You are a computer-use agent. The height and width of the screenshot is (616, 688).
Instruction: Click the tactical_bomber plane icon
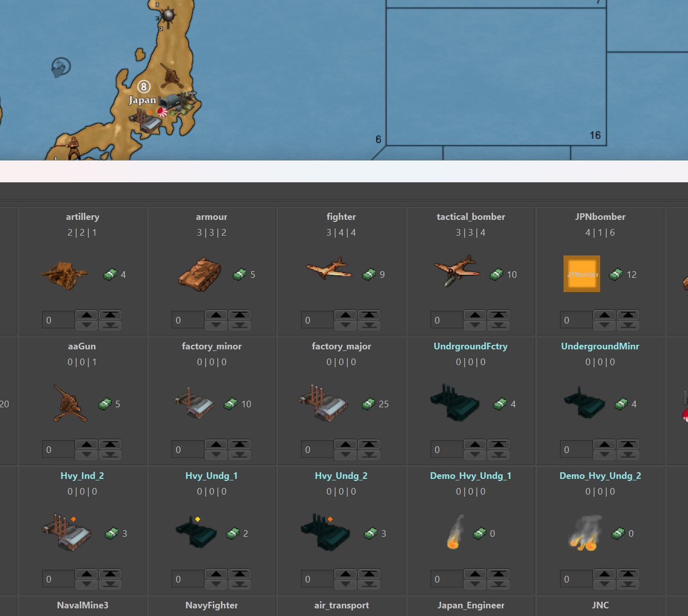point(456,271)
